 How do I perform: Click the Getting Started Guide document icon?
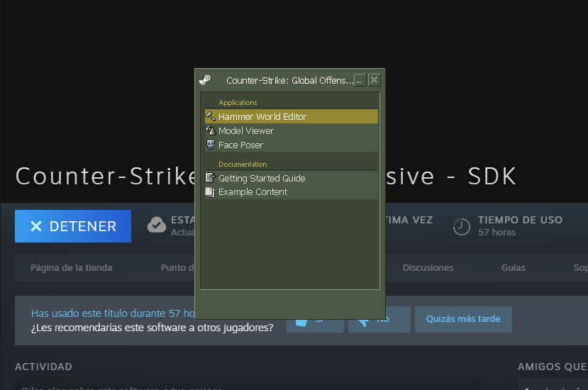211,178
